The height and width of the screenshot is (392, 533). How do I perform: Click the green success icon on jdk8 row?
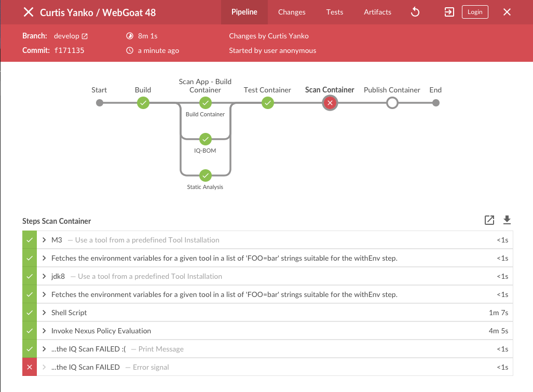tap(30, 276)
